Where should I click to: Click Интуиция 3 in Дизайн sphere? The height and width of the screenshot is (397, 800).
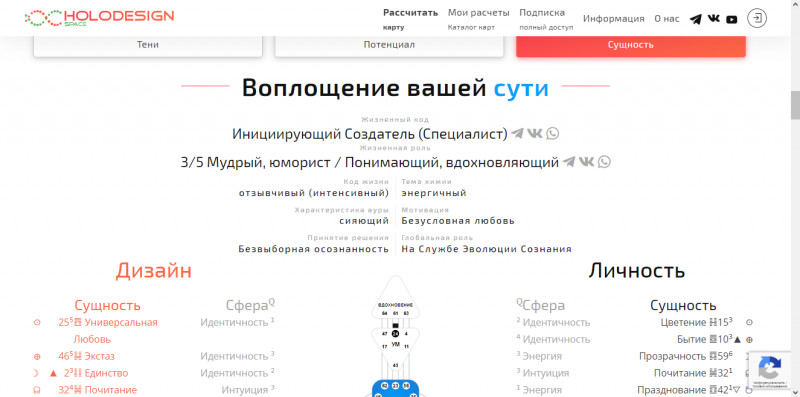point(248,390)
